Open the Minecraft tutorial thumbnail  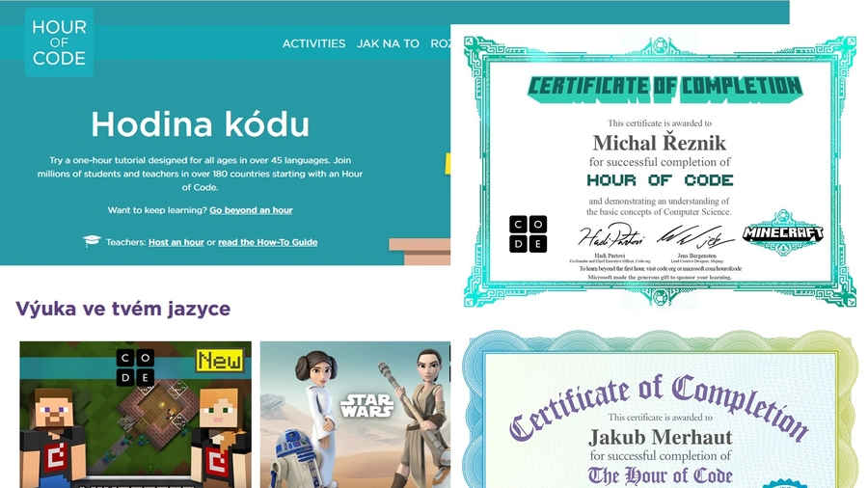[135, 415]
